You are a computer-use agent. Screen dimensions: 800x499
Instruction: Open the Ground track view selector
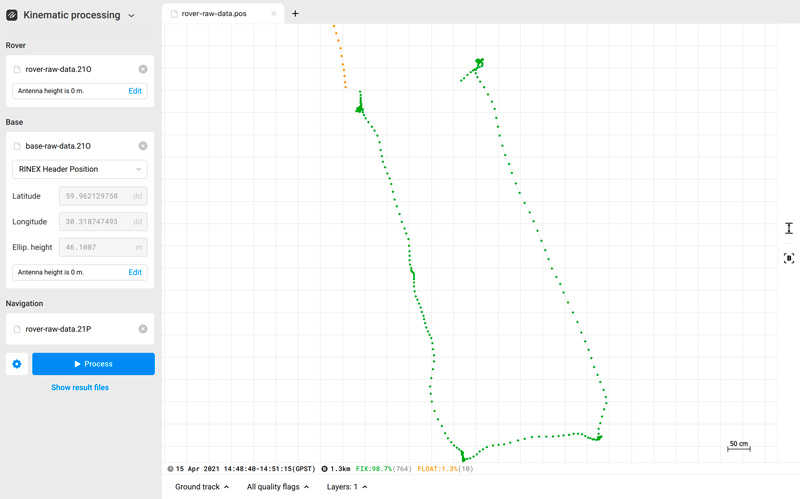(201, 487)
